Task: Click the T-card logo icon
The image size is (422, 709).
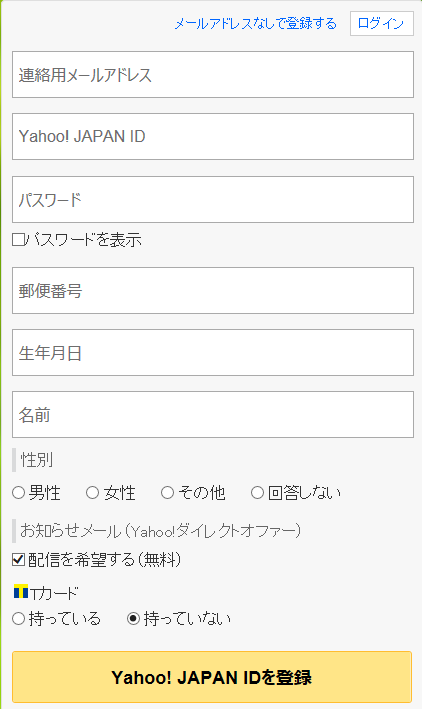Action: tap(21, 591)
